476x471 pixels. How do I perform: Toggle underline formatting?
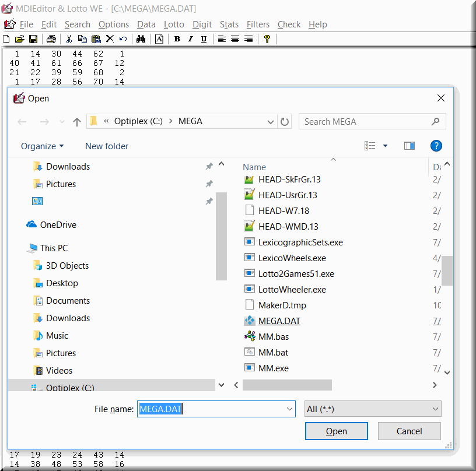point(204,39)
